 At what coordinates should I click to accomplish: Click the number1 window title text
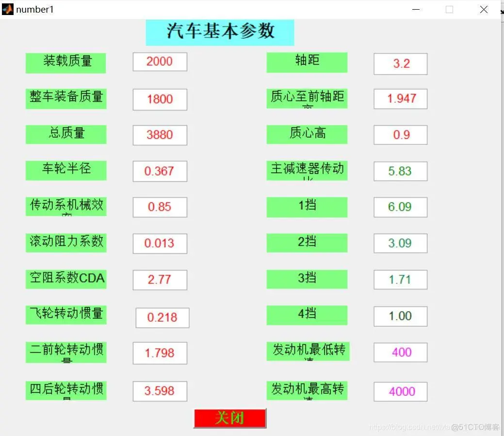point(35,10)
